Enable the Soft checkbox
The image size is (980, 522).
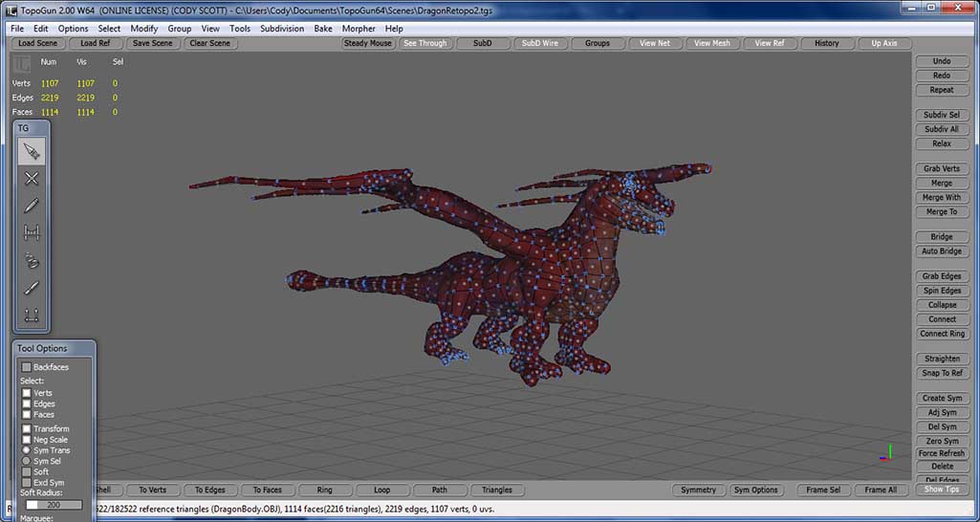26,471
